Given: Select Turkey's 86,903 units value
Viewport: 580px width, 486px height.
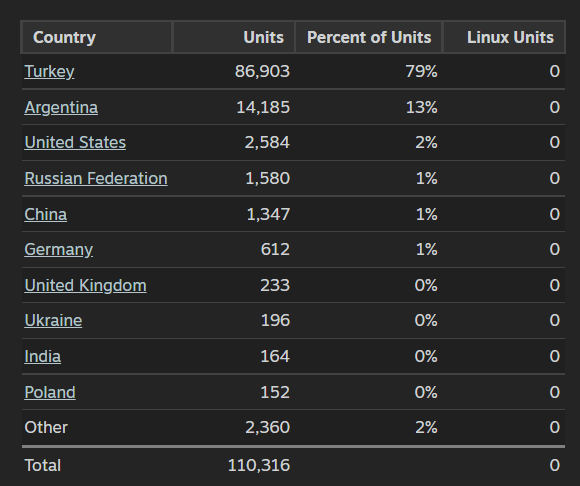Looking at the screenshot, I should click(x=262, y=71).
